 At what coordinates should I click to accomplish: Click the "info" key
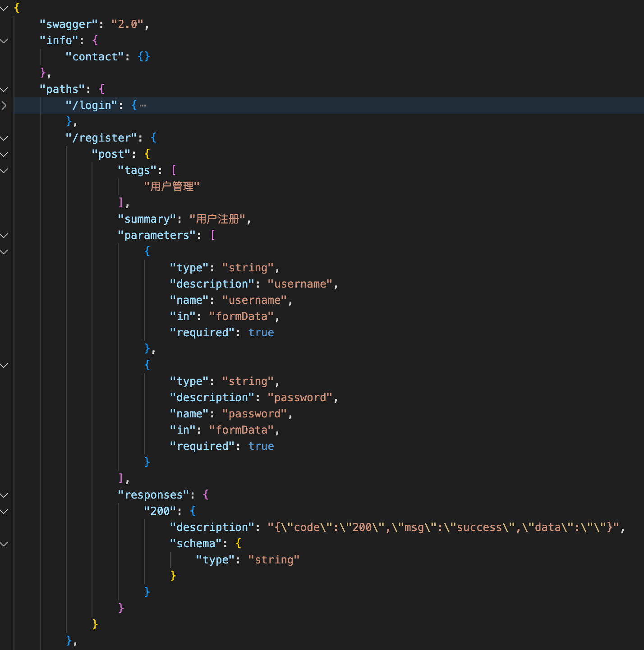point(59,41)
